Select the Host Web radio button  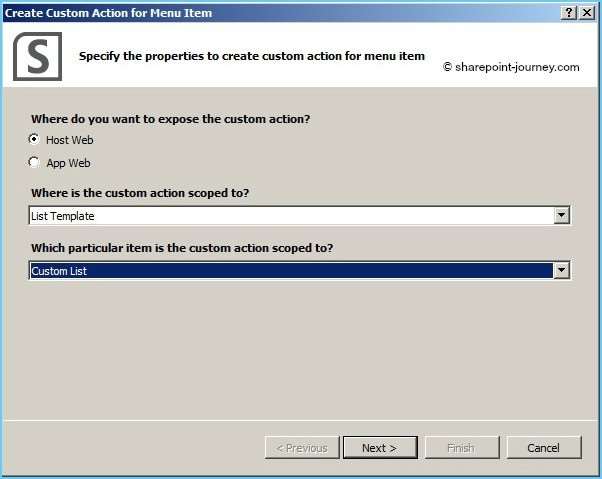[34, 139]
